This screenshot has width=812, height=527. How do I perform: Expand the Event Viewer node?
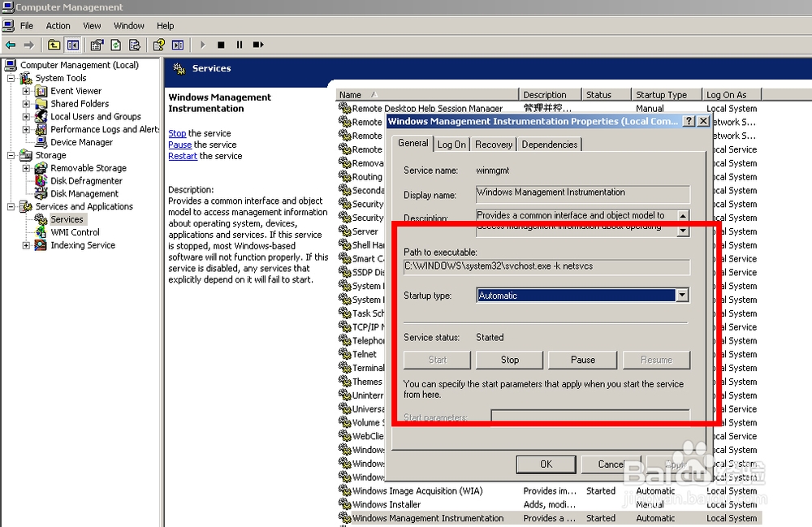coord(26,91)
